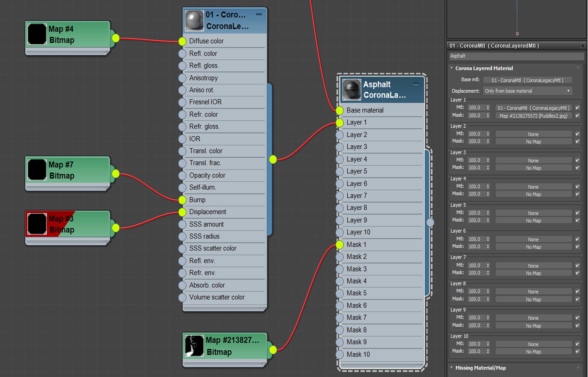The image size is (588, 377).
Task: Collapse the Corona Layered Material rollout
Action: pyautogui.click(x=484, y=68)
